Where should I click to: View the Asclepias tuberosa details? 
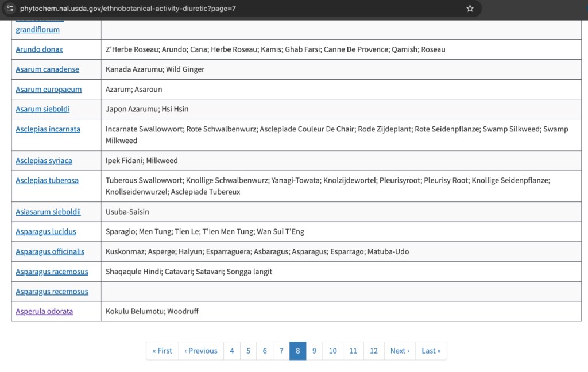47,180
